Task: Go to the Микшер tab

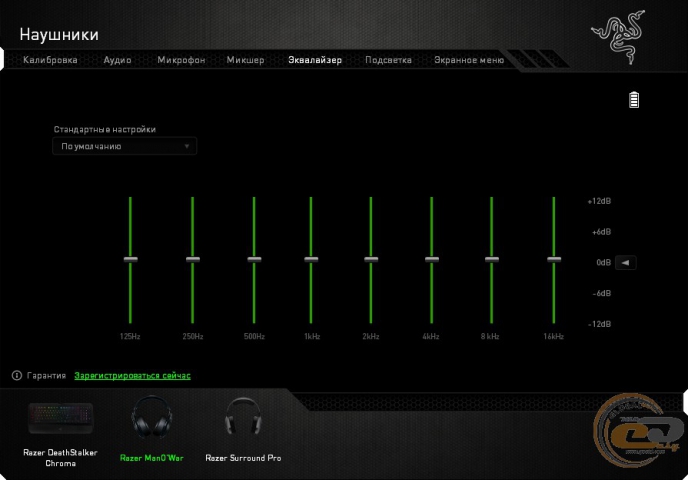Action: (x=245, y=60)
